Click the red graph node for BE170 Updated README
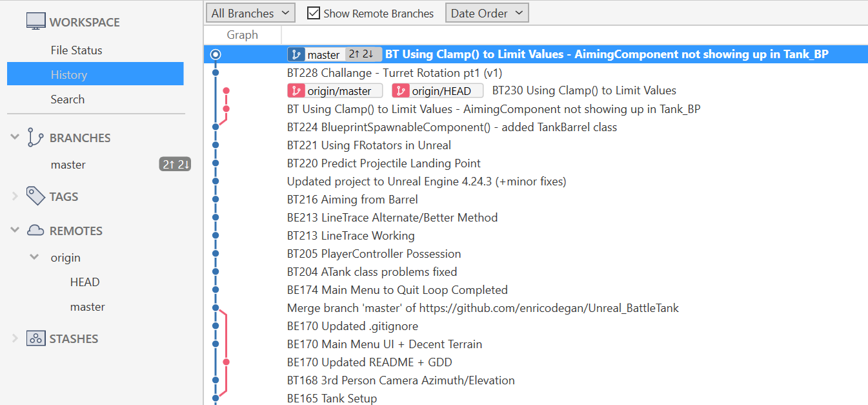This screenshot has height=405, width=868. pyautogui.click(x=226, y=362)
